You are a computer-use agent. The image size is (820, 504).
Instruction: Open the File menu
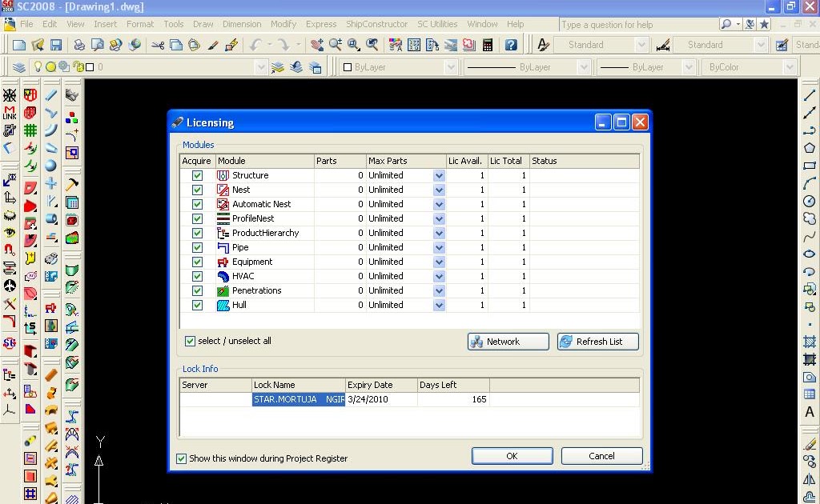[26, 24]
